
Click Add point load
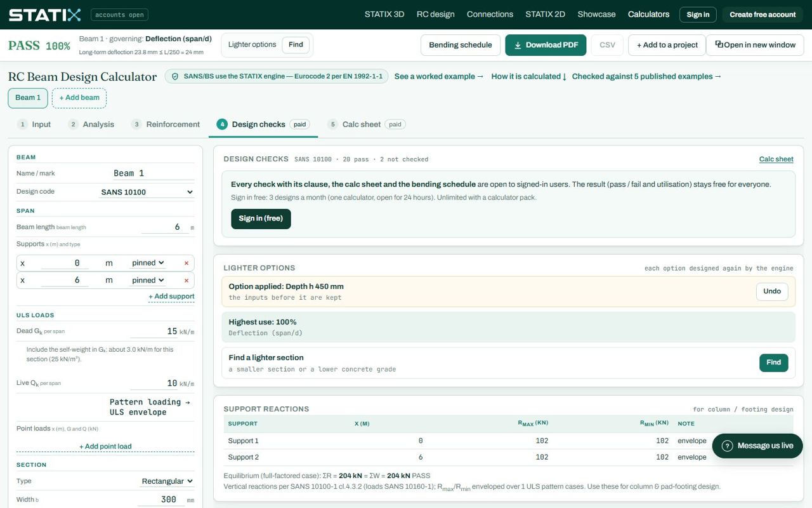point(105,446)
